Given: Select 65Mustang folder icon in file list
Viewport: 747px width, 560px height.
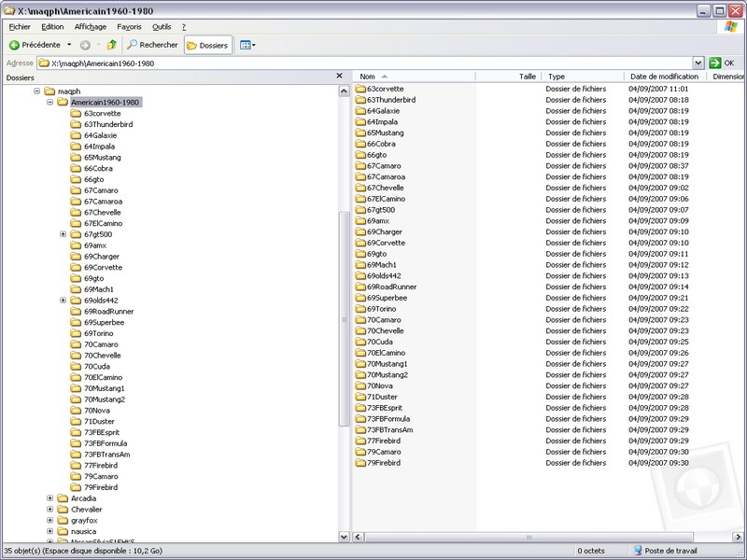Looking at the screenshot, I should [360, 133].
